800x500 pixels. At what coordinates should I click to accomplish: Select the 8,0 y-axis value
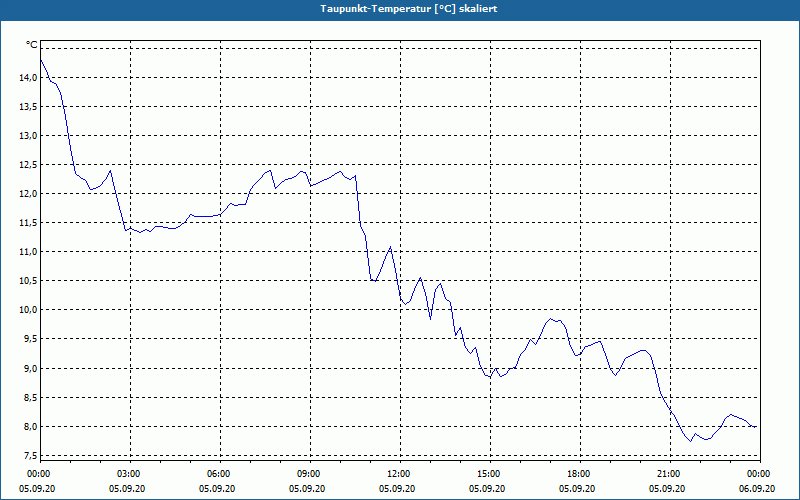pos(30,427)
